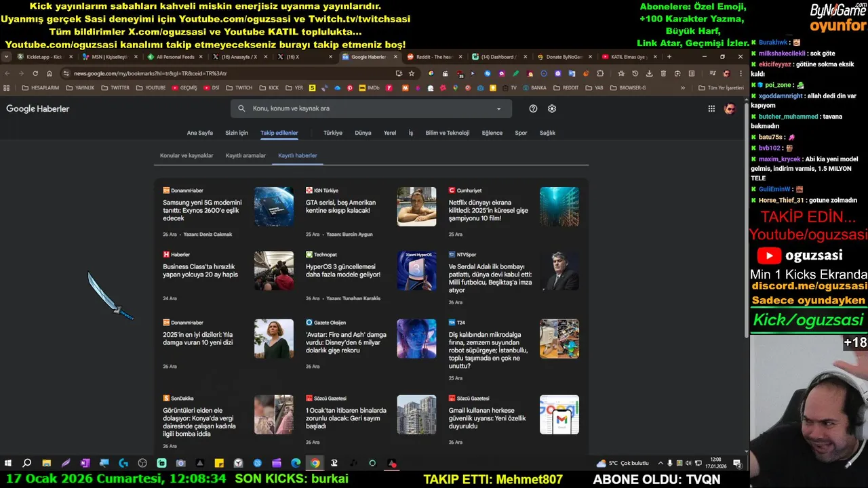Switch to Kayıtlı aramalar tab
Image resolution: width=868 pixels, height=488 pixels.
tap(245, 155)
